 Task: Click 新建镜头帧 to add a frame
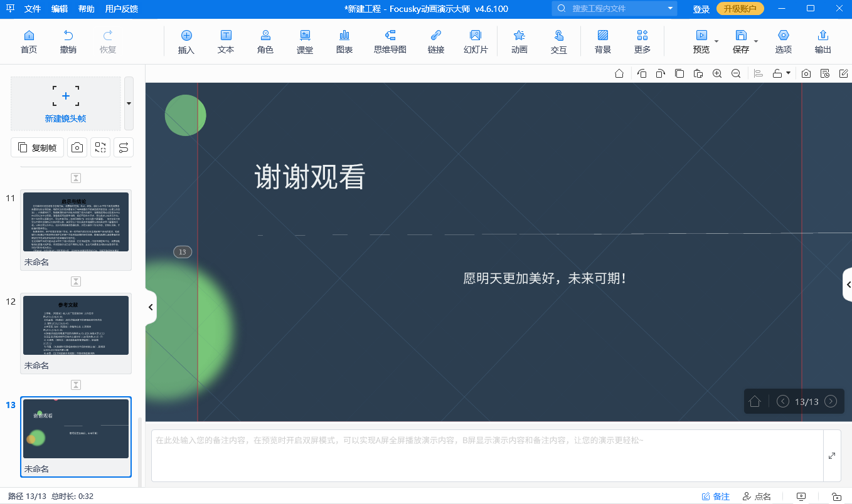click(x=66, y=103)
